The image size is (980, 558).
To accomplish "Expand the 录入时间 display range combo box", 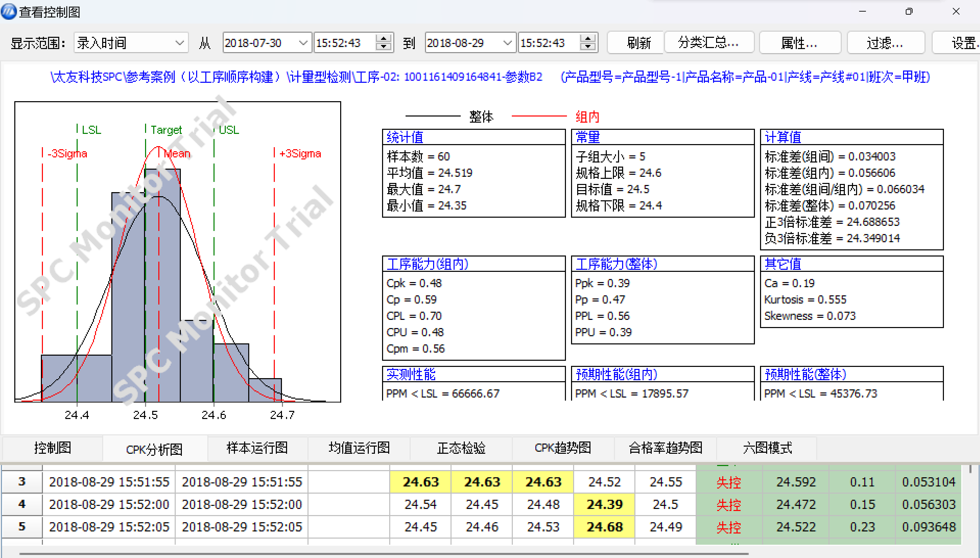I will pos(179,43).
